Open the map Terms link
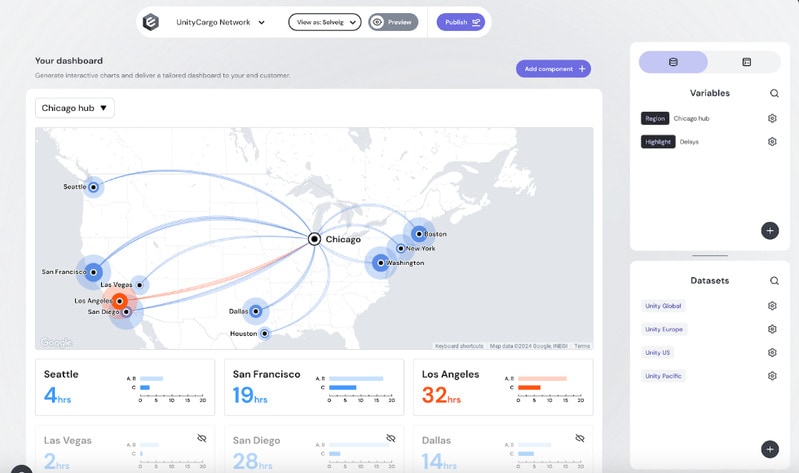The image size is (799, 473). coord(582,346)
